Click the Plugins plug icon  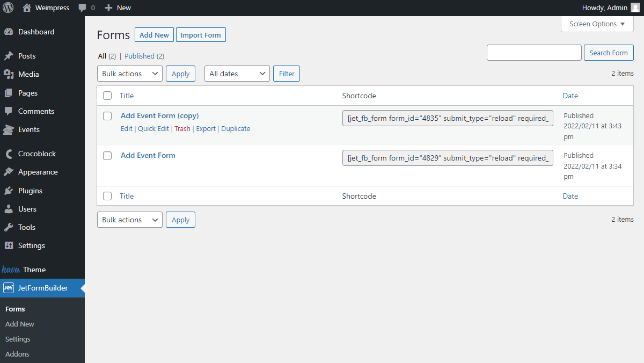point(9,190)
